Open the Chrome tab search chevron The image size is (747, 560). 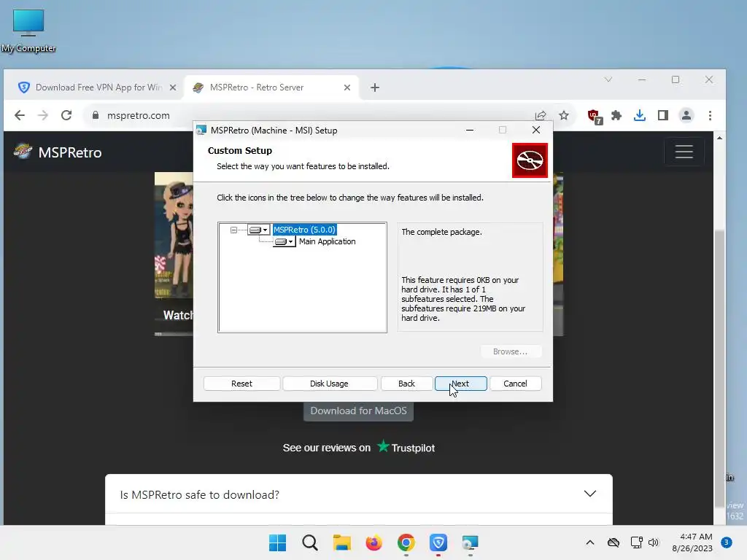pos(608,79)
